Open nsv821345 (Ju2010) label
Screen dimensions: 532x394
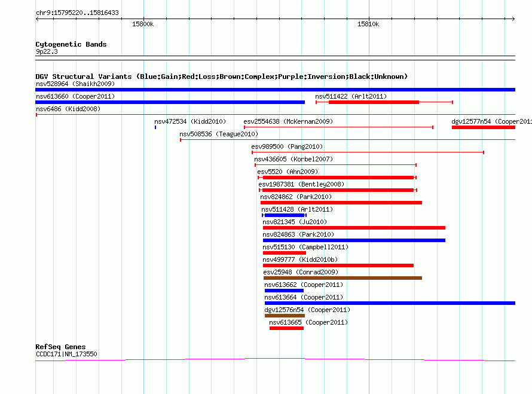295,222
